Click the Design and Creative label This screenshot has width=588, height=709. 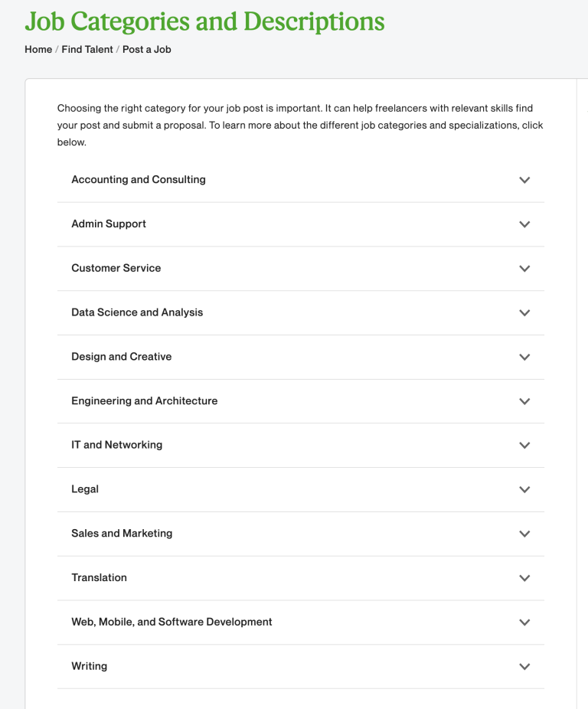(121, 357)
